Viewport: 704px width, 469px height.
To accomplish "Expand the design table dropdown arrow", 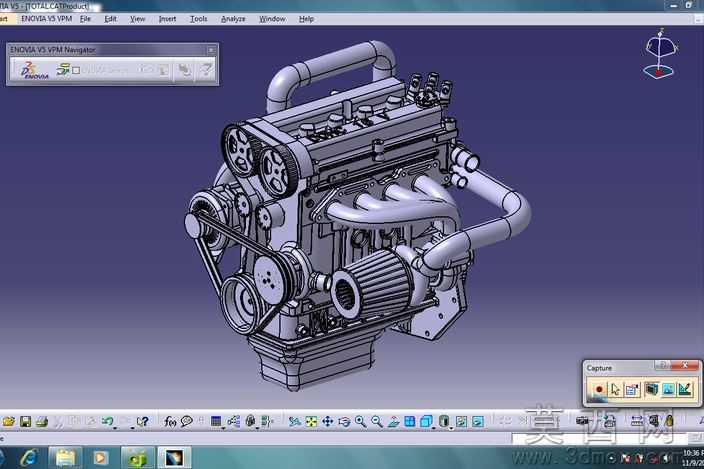I will pyautogui.click(x=224, y=428).
